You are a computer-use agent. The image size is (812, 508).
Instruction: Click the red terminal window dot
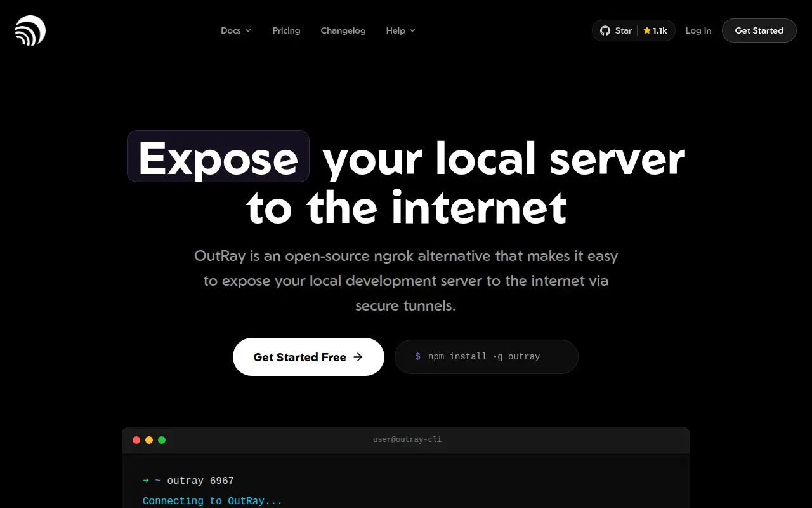136,440
